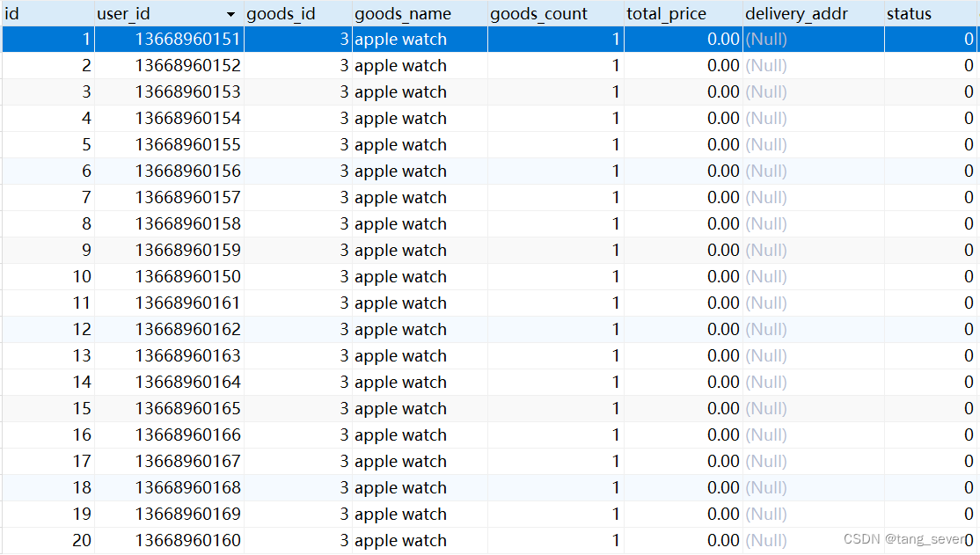This screenshot has width=980, height=555.
Task: Select id cell 10
Action: (x=48, y=276)
